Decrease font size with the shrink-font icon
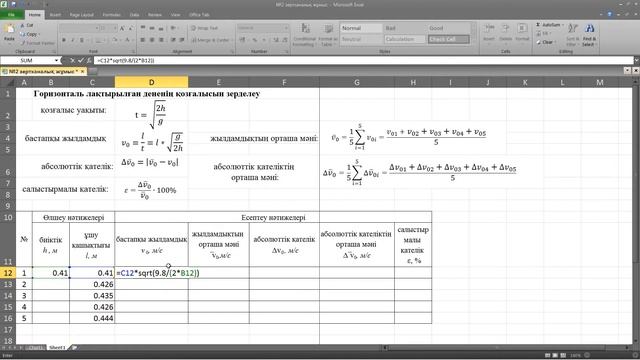640x360 pixels. [131, 28]
